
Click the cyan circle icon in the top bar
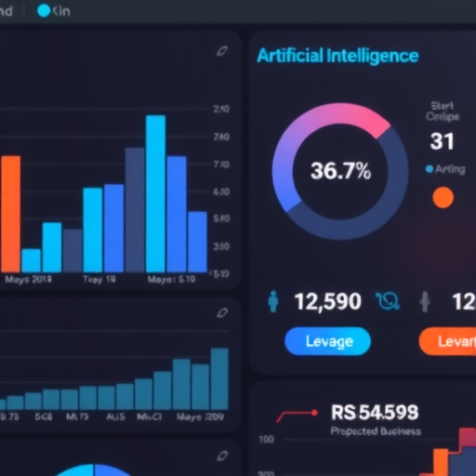[44, 11]
